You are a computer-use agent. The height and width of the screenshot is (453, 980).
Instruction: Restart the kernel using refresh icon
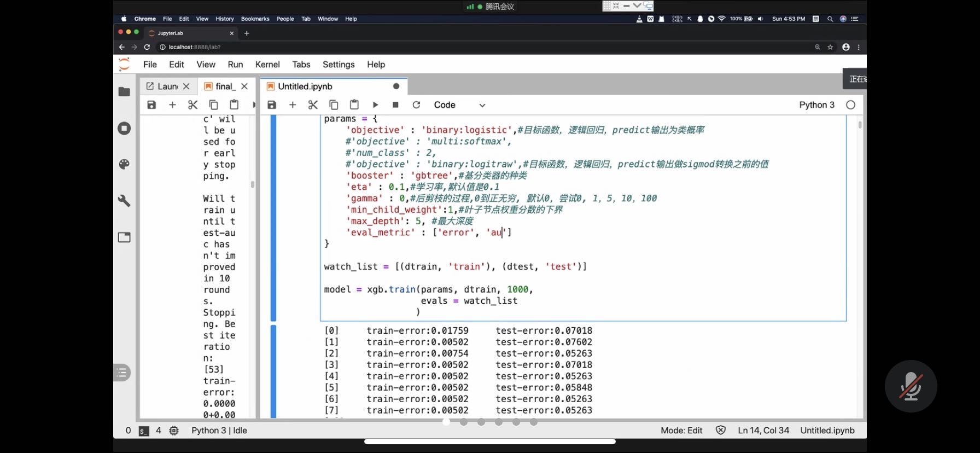point(416,105)
